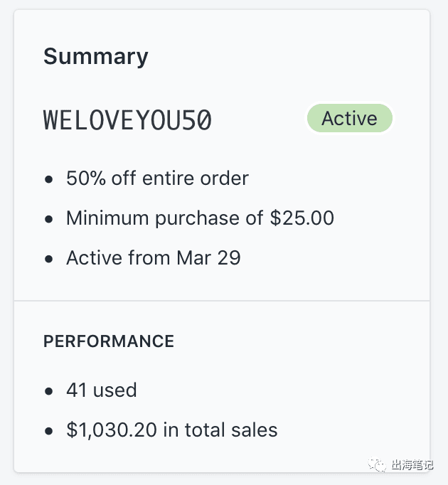Click the bullet beside Minimum purchase line
Screen dimensions: 448x485
(x=48, y=218)
